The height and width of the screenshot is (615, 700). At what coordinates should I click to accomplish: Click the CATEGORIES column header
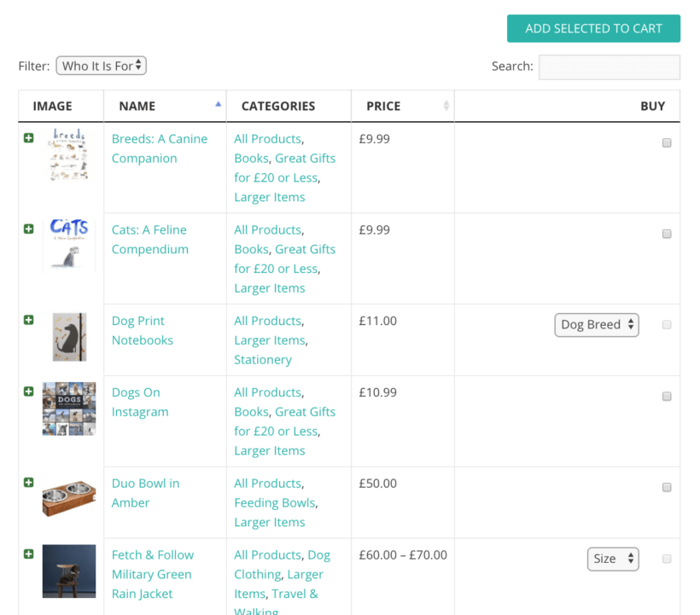(x=279, y=106)
